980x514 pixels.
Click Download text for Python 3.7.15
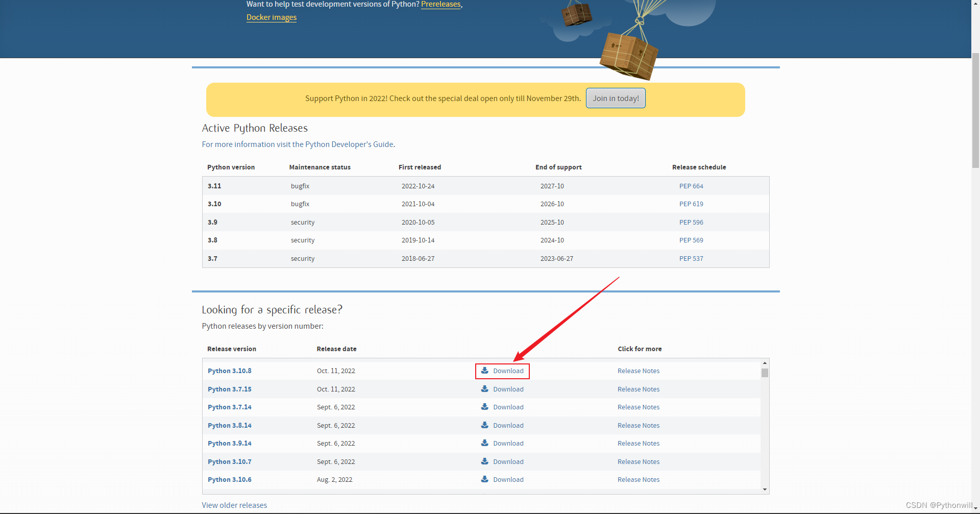(x=508, y=389)
